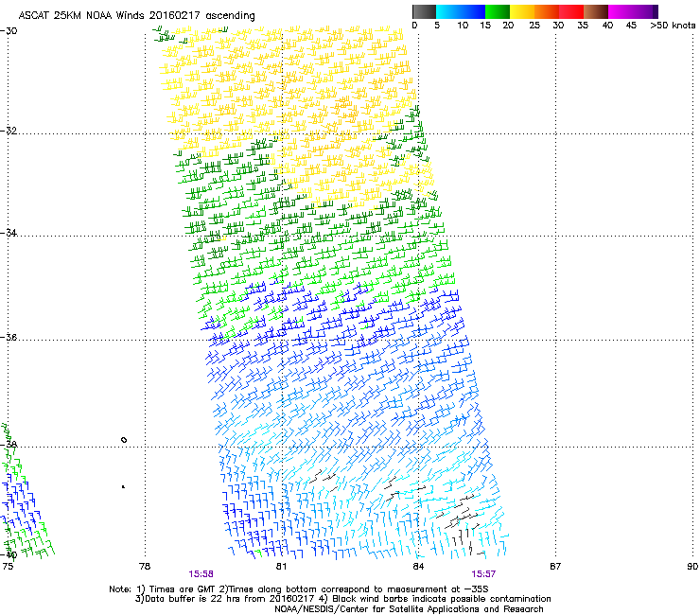Screen dimensions: 700x615
Task: Click the cyan 5-10 knots legend swatch
Action: [x=447, y=11]
